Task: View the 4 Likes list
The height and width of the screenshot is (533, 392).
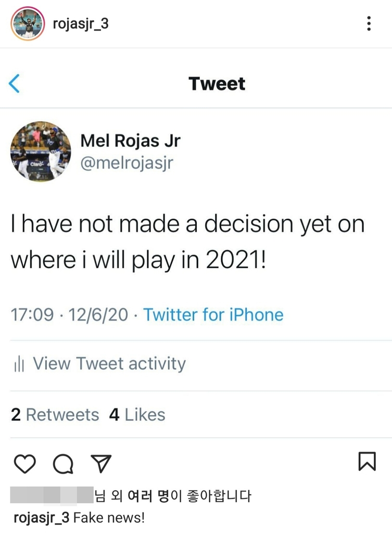Action: (x=137, y=414)
